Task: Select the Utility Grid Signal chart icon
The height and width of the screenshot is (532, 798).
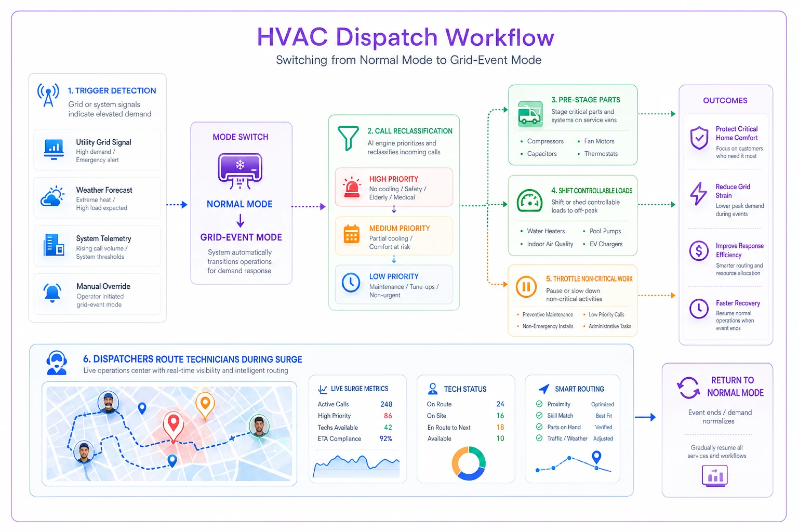Action: (54, 149)
